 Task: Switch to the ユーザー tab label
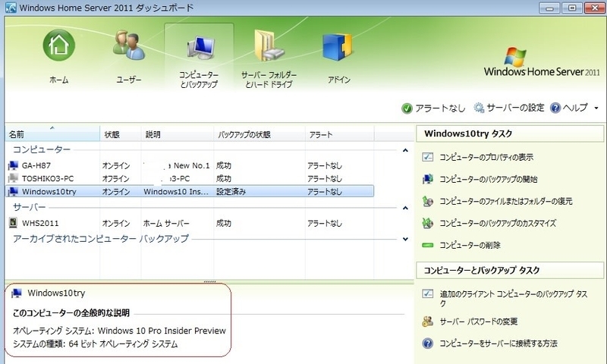click(x=129, y=80)
